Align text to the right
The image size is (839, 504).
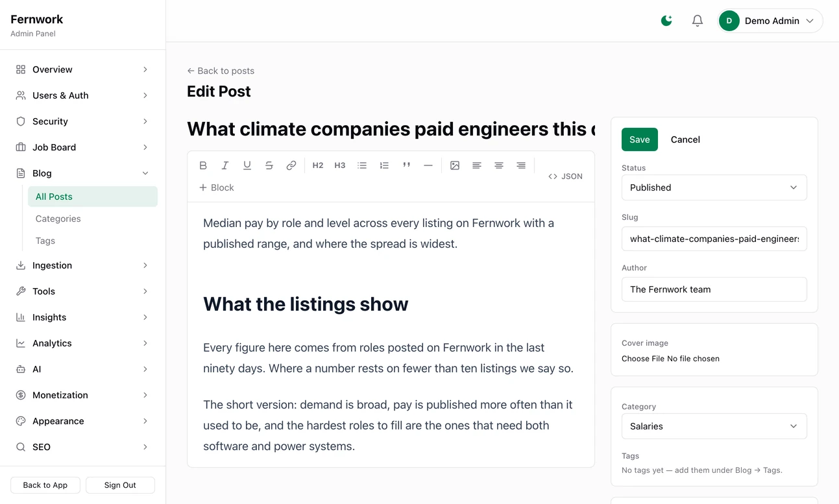521,165
